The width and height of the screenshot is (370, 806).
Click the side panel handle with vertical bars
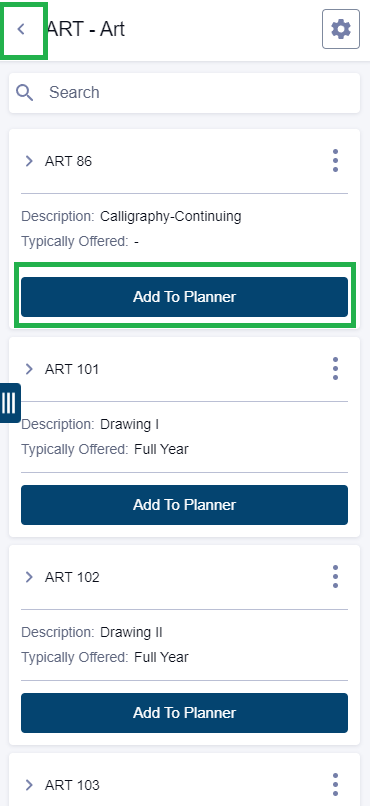coord(10,403)
